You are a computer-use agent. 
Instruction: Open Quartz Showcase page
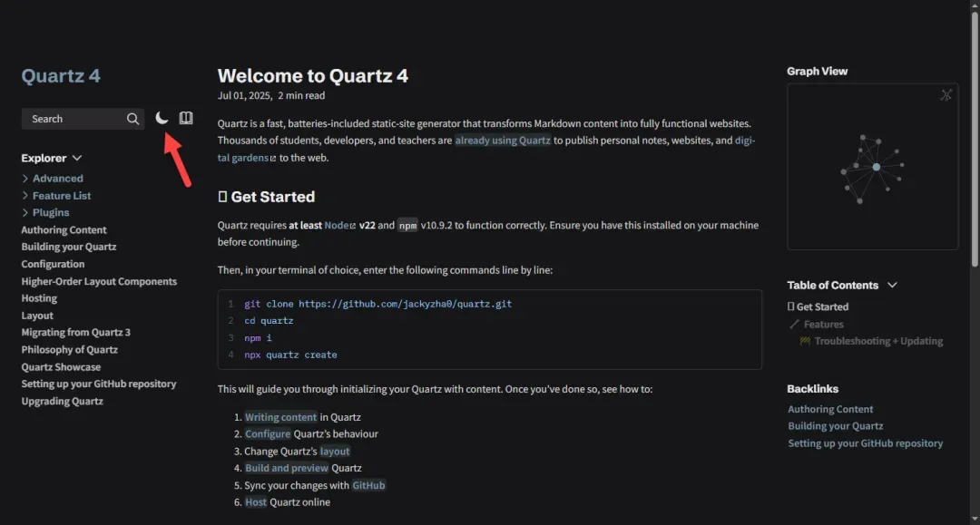click(x=61, y=366)
